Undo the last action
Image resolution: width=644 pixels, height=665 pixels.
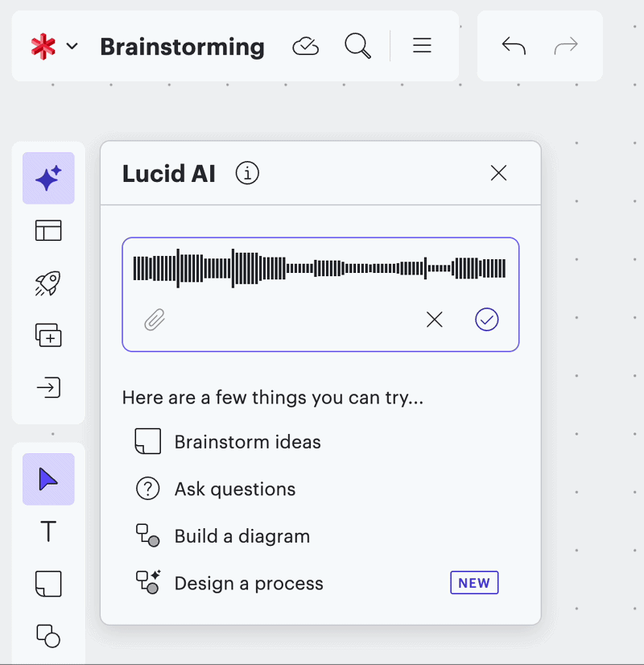pyautogui.click(x=514, y=46)
